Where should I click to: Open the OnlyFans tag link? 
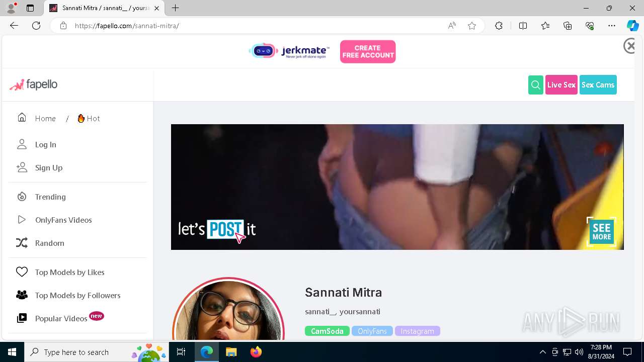372,331
